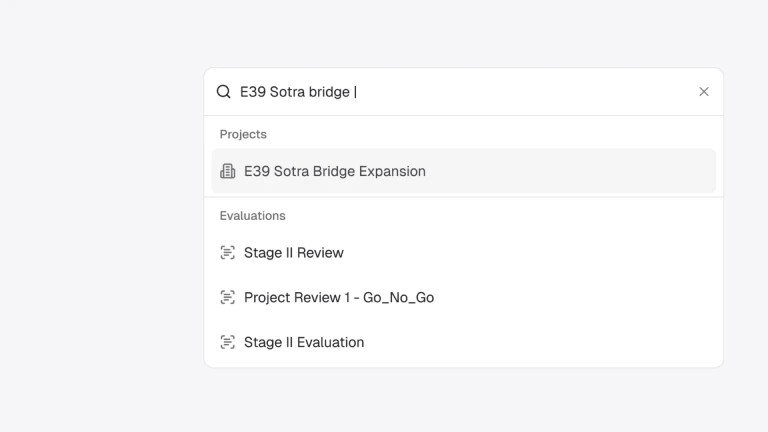
Task: Click the word Sotra in the search query
Action: point(287,92)
